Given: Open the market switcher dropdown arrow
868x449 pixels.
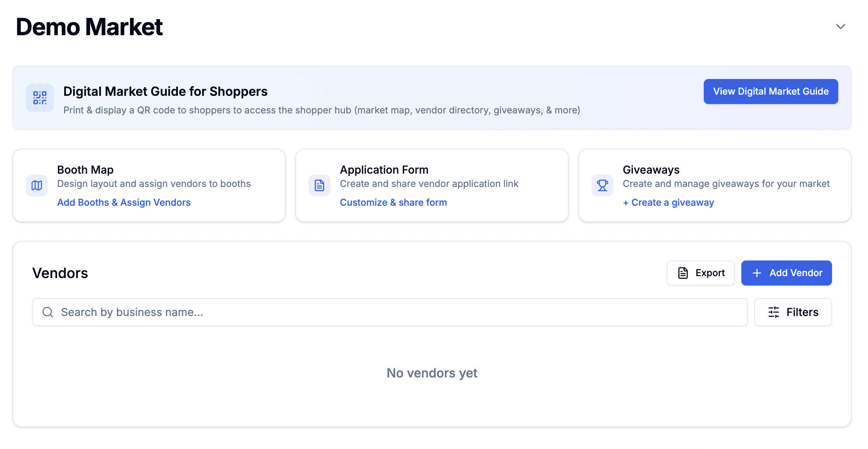Looking at the screenshot, I should pos(840,27).
